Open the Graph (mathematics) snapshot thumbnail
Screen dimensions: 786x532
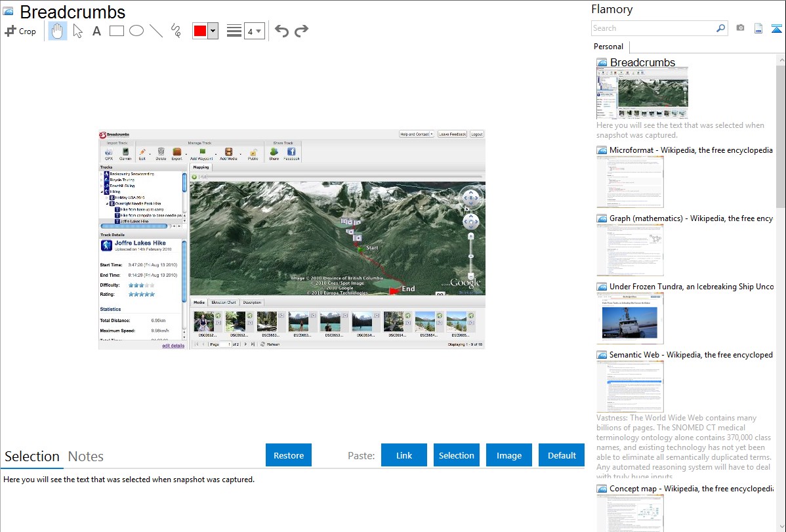pos(630,250)
